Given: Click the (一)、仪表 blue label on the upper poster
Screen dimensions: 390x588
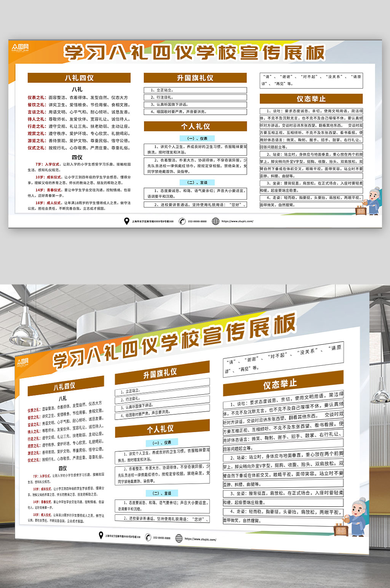Looking at the screenshot, I should pos(197,138).
